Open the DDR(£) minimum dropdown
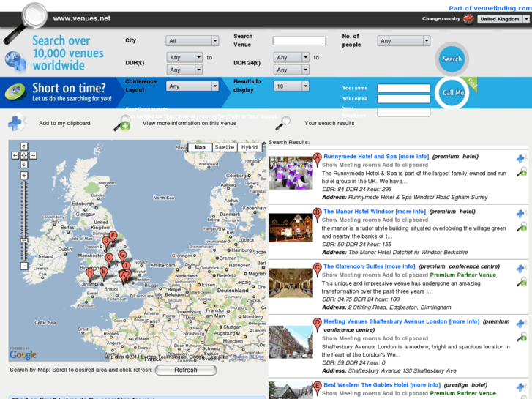Screen dimensions: 532x399 point(184,57)
